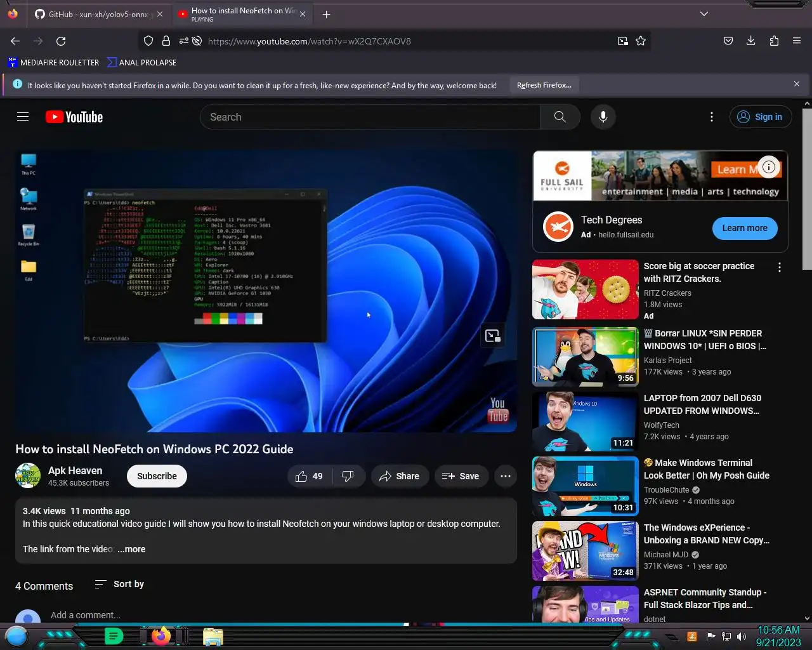Viewport: 812px width, 650px height.
Task: Open the Start orb on taskbar
Action: (x=16, y=636)
